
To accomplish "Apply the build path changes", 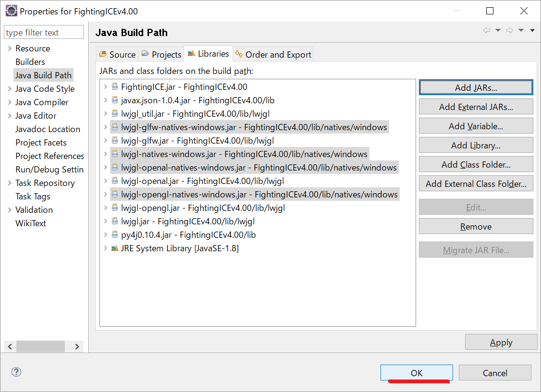I will click(501, 343).
